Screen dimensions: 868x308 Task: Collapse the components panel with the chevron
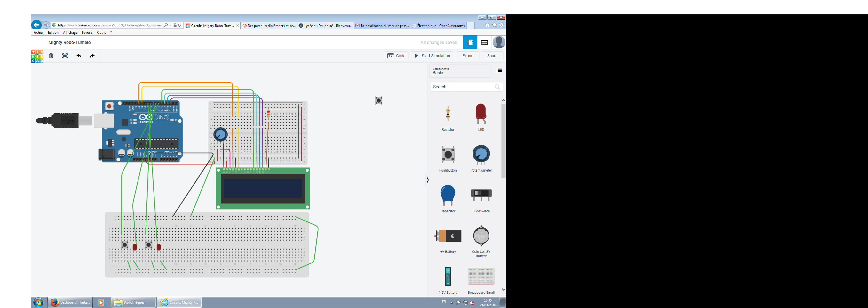point(427,180)
